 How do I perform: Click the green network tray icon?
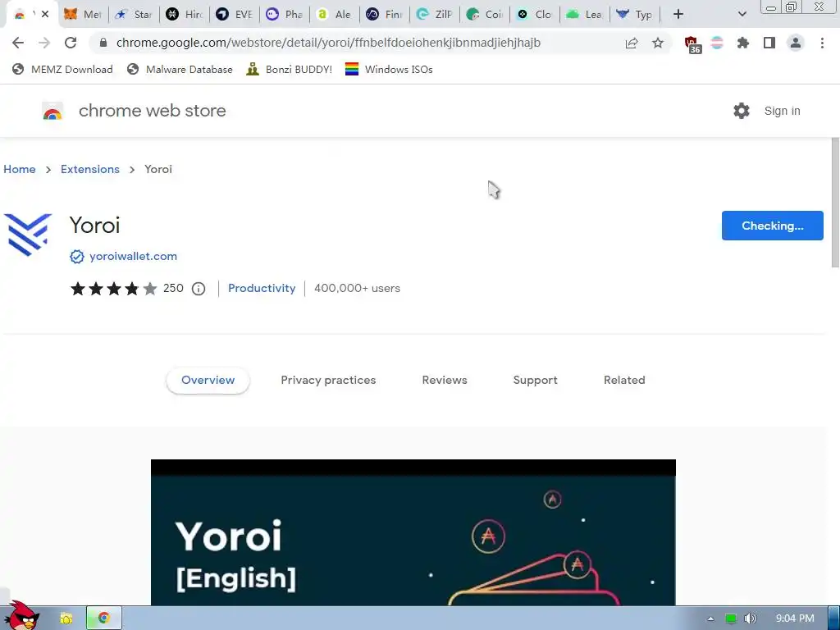730,619
